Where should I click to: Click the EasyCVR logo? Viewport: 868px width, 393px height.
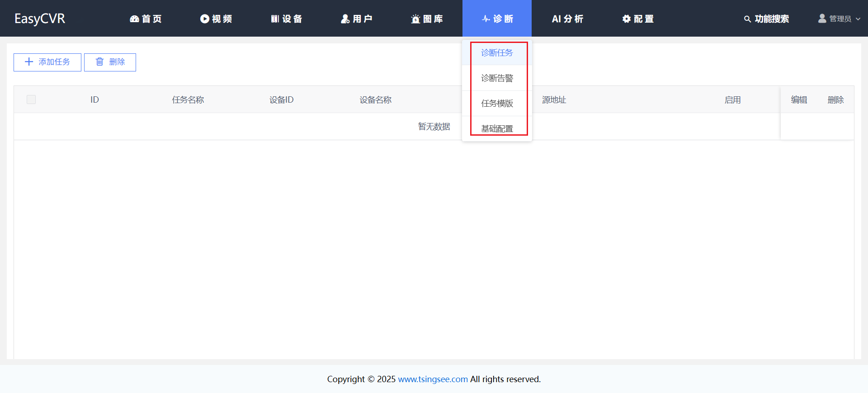[x=40, y=19]
